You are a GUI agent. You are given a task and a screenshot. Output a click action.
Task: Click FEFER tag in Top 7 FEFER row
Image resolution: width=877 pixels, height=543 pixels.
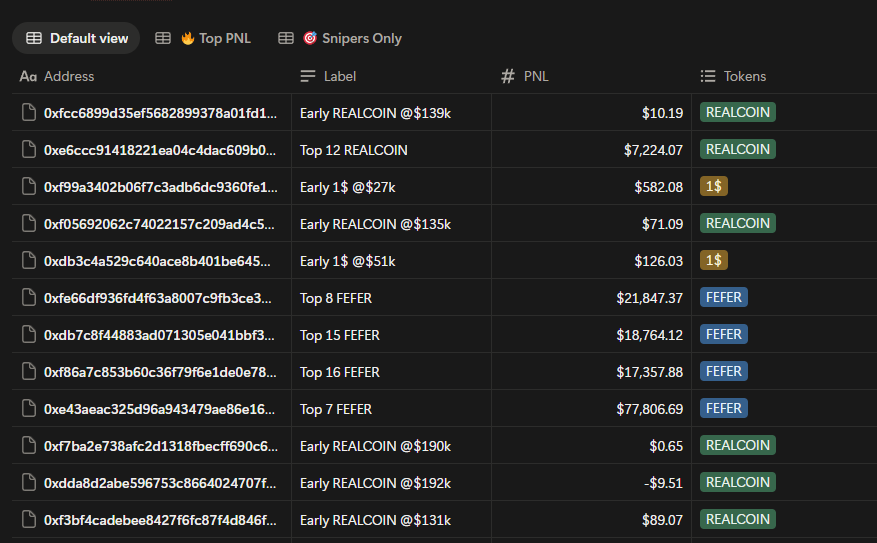[724, 408]
